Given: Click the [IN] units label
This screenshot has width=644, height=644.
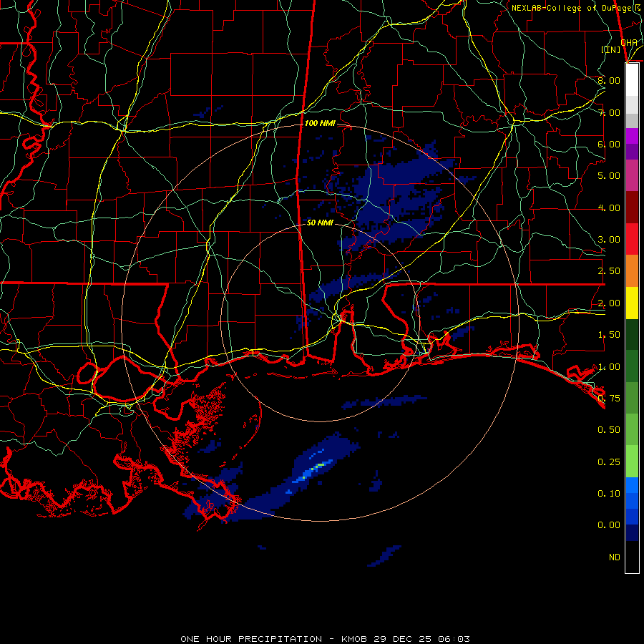Looking at the screenshot, I should (611, 49).
